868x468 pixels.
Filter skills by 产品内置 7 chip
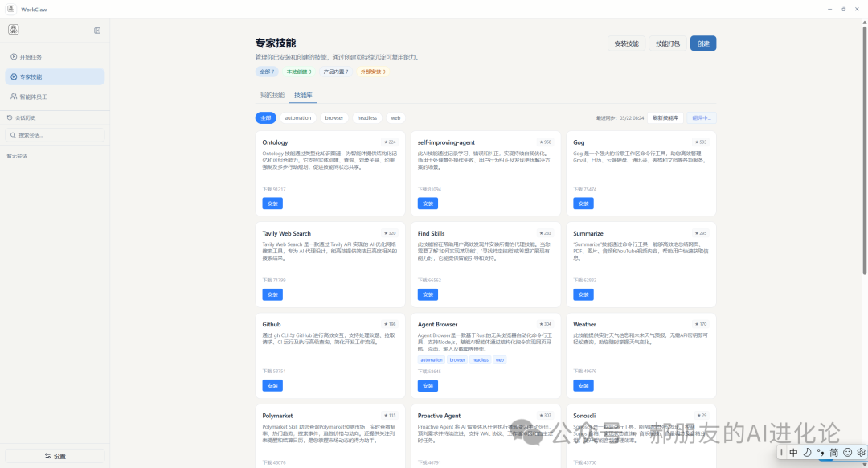[336, 72]
